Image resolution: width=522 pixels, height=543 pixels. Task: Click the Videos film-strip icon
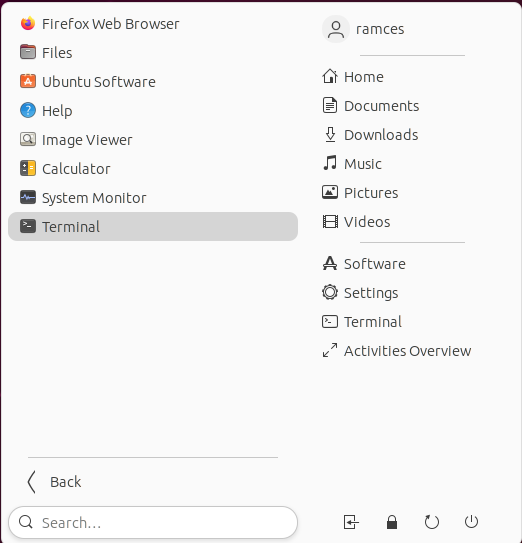click(330, 221)
